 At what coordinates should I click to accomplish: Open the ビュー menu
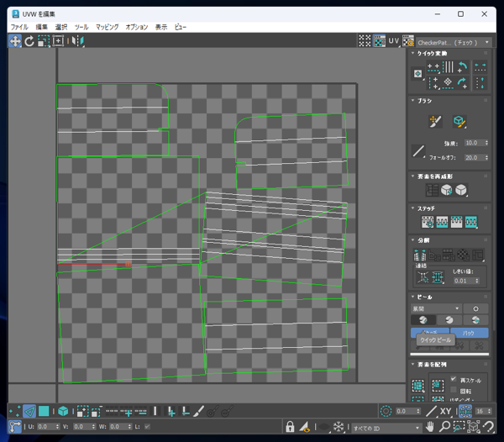point(181,27)
